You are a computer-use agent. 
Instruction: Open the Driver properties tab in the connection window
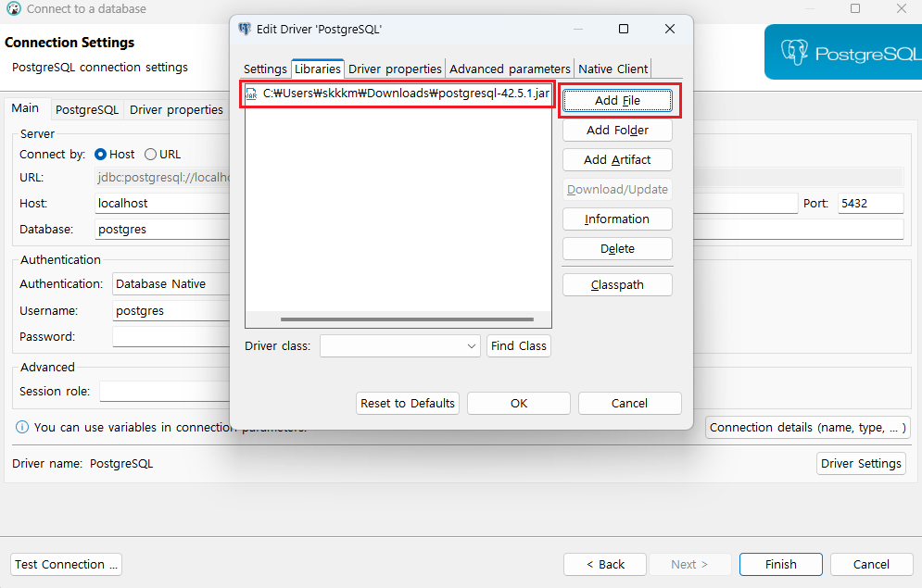[x=176, y=110]
